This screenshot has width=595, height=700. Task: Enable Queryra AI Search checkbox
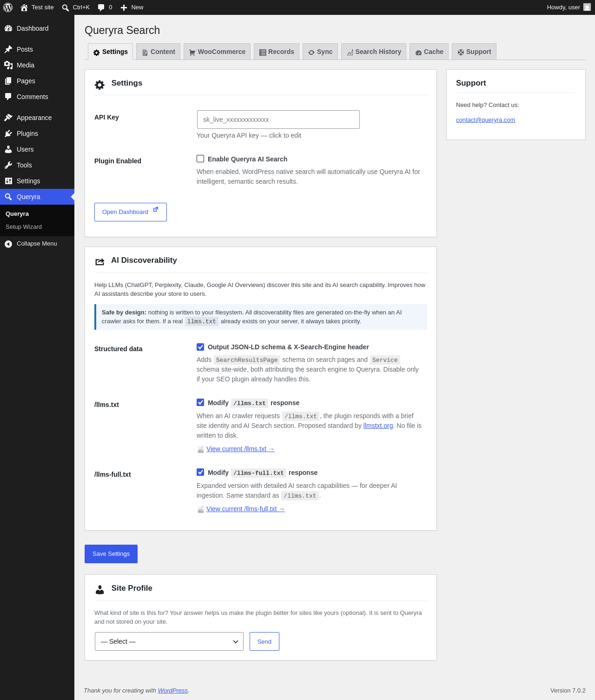point(200,159)
